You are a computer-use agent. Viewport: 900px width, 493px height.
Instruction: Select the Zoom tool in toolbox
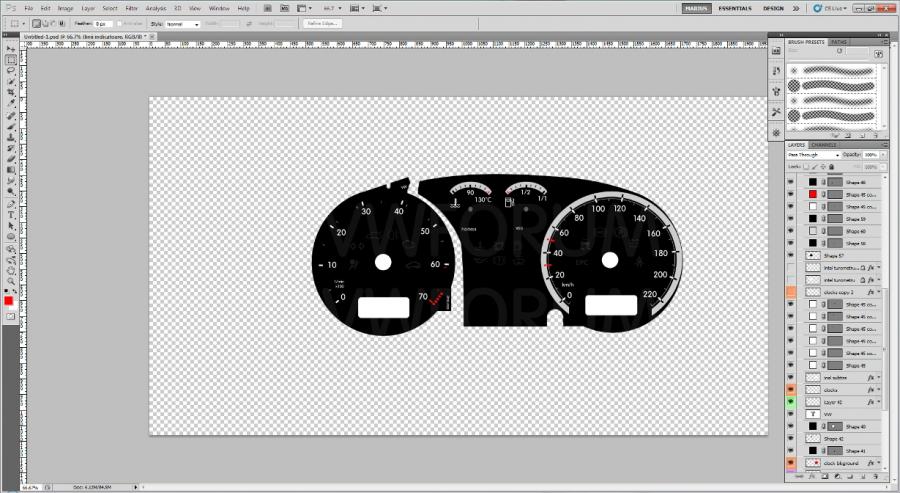point(10,281)
